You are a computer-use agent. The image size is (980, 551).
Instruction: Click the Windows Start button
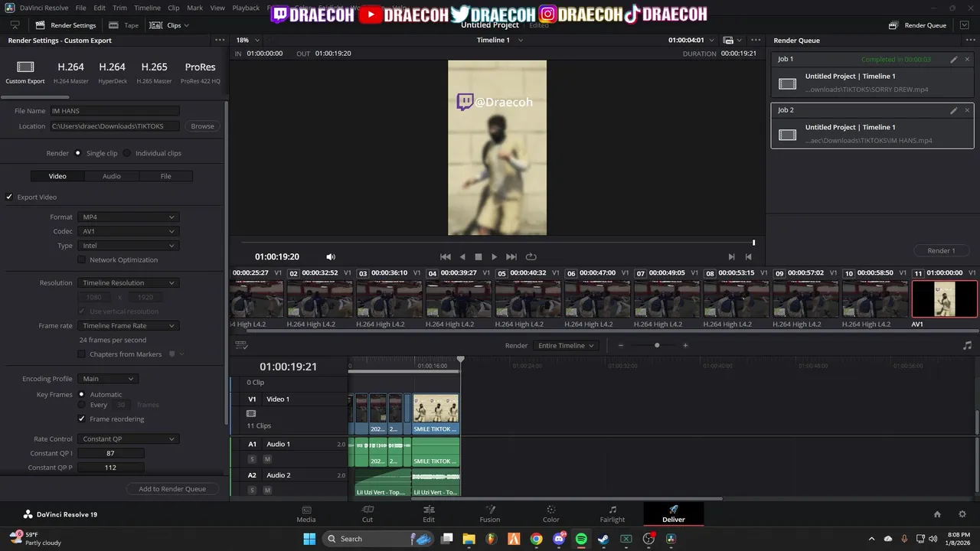click(x=309, y=539)
